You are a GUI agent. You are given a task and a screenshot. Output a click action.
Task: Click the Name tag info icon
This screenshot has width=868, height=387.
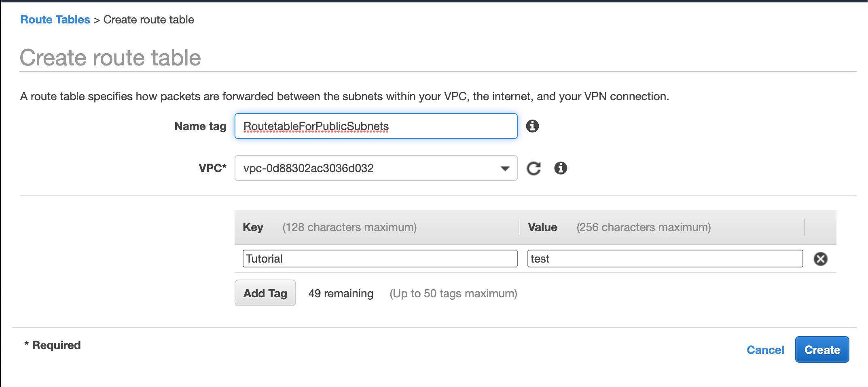point(532,126)
